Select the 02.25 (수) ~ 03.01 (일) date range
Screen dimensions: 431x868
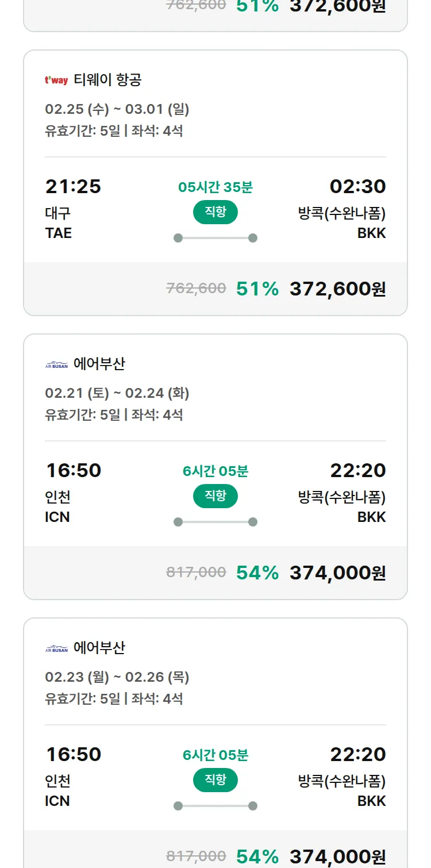(117, 109)
